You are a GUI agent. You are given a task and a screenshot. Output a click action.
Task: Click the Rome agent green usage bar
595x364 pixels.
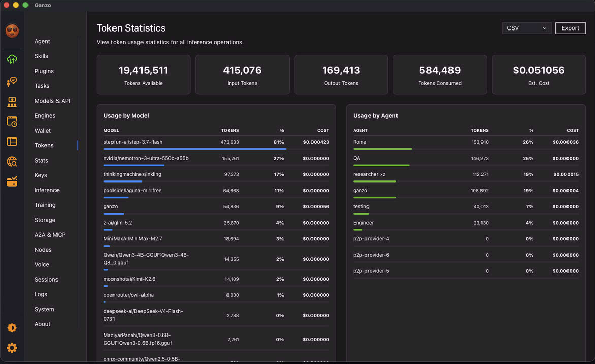(383, 149)
